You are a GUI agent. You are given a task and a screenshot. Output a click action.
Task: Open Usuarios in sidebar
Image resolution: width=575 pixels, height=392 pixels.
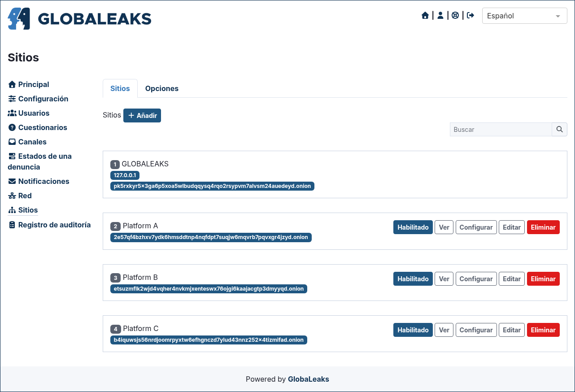pos(29,113)
